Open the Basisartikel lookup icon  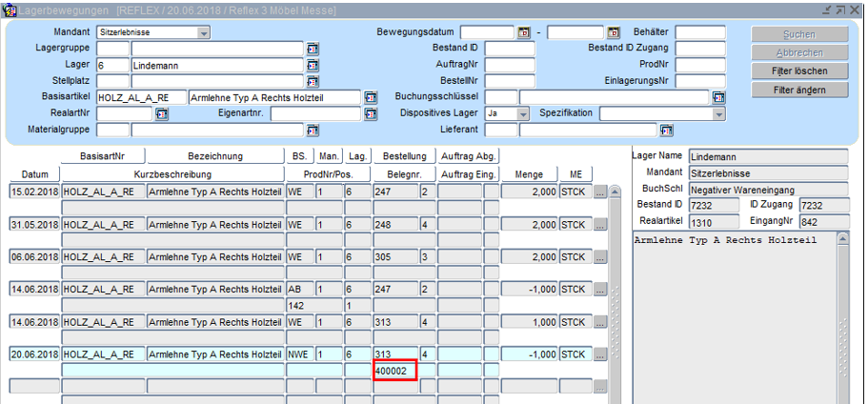click(371, 97)
